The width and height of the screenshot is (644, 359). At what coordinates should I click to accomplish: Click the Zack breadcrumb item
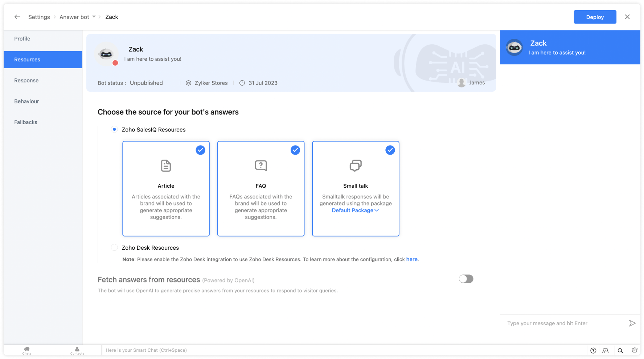(x=112, y=17)
